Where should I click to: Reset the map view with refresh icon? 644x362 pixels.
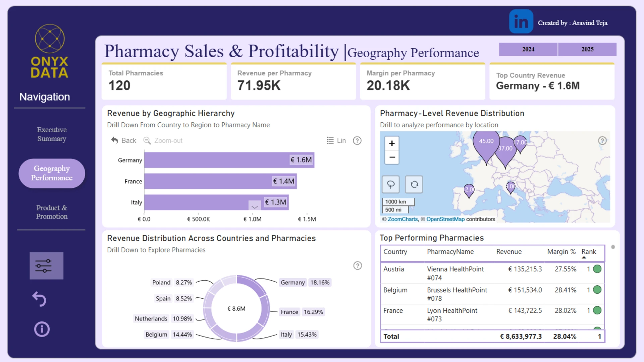(x=414, y=184)
